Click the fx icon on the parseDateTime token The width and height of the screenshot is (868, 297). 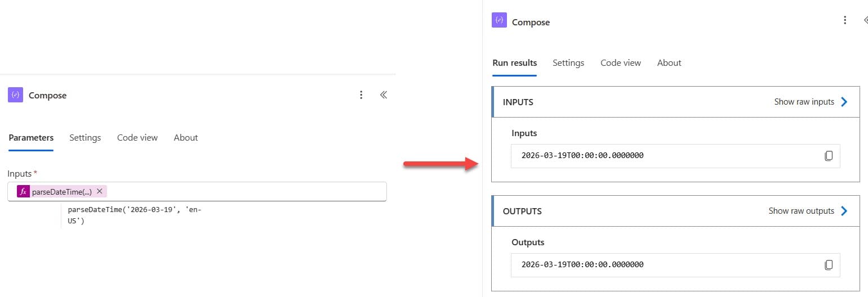[x=23, y=192]
